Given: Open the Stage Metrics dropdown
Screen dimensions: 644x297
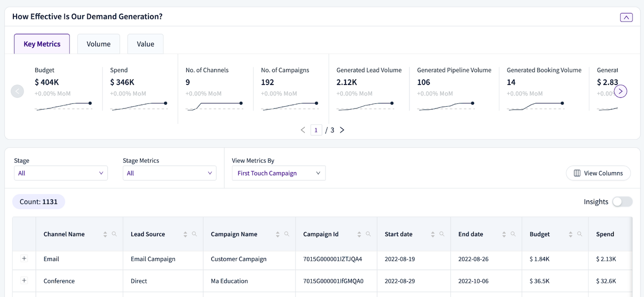Looking at the screenshot, I should [169, 173].
